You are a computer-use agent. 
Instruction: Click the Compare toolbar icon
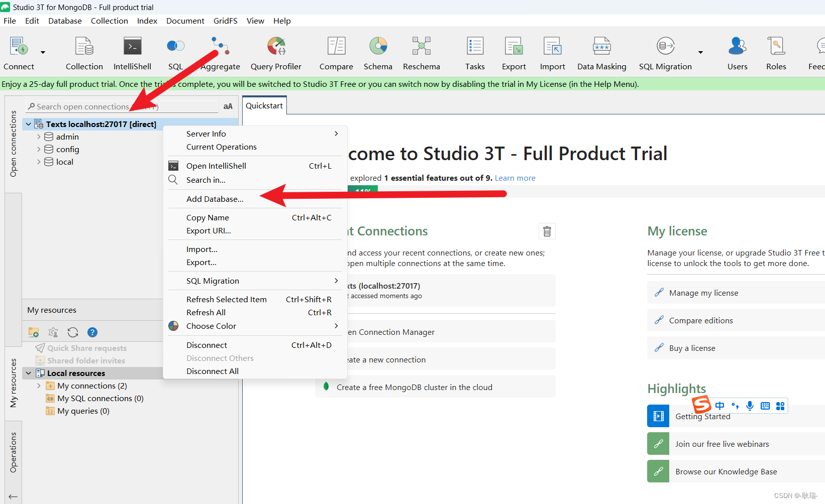(336, 46)
